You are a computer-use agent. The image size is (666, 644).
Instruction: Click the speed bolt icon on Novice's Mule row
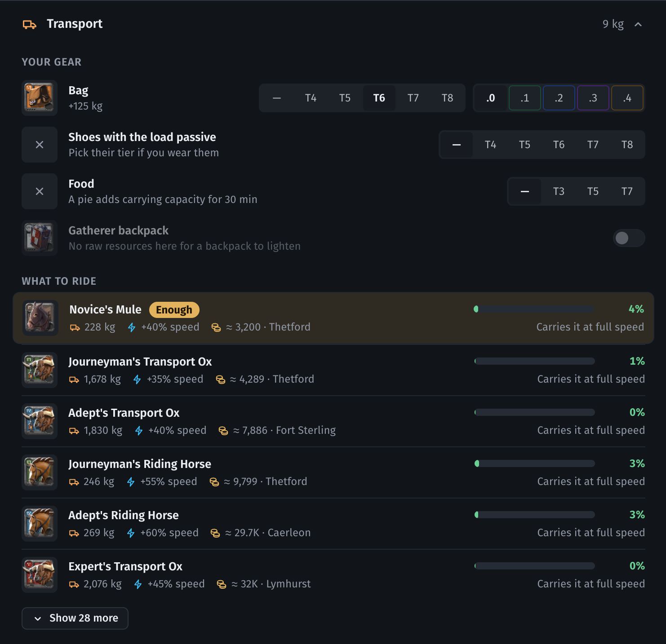click(132, 327)
